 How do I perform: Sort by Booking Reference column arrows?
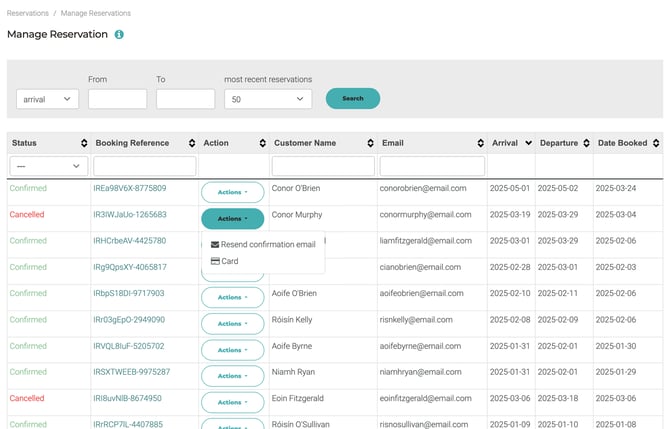192,143
